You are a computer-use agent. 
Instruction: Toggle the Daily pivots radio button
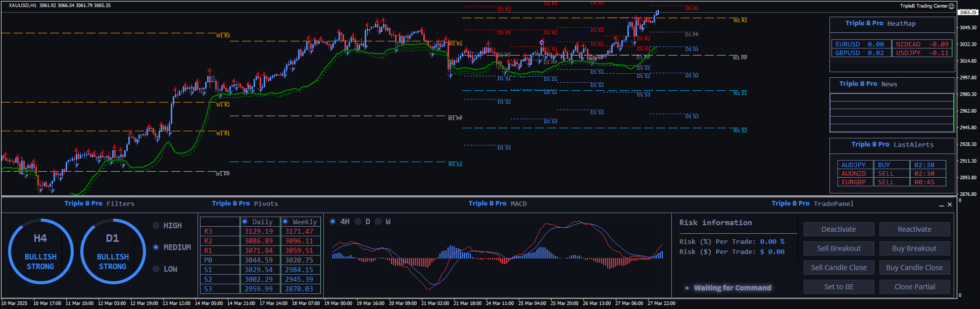pyautogui.click(x=245, y=222)
